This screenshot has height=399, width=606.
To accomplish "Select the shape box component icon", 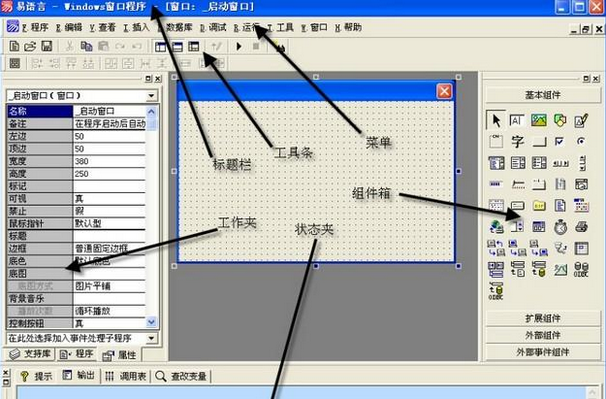I will click(560, 120).
